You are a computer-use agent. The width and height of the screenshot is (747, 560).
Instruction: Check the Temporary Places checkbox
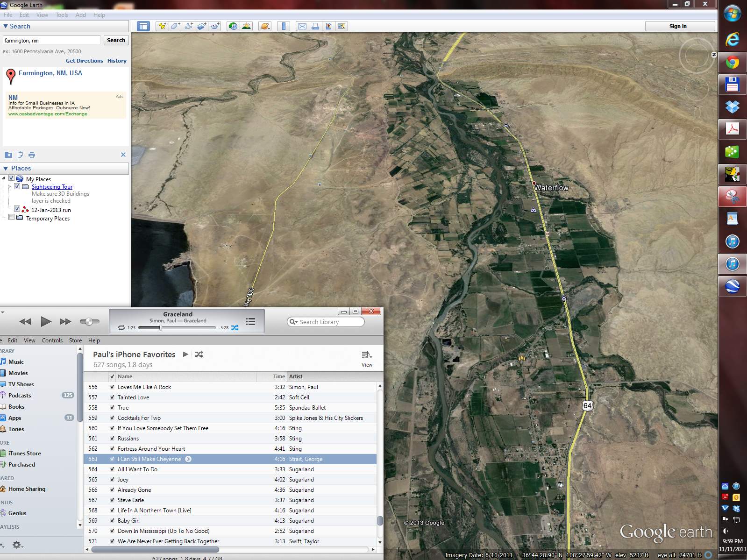(x=12, y=217)
